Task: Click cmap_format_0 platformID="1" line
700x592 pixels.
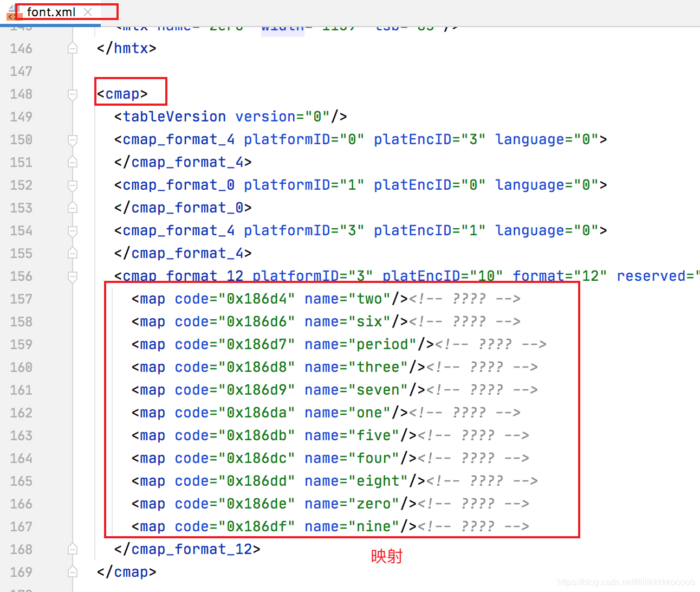Action: point(361,185)
